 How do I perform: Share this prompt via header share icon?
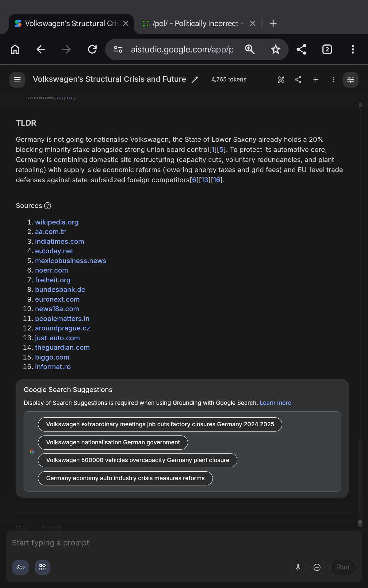[x=298, y=80]
